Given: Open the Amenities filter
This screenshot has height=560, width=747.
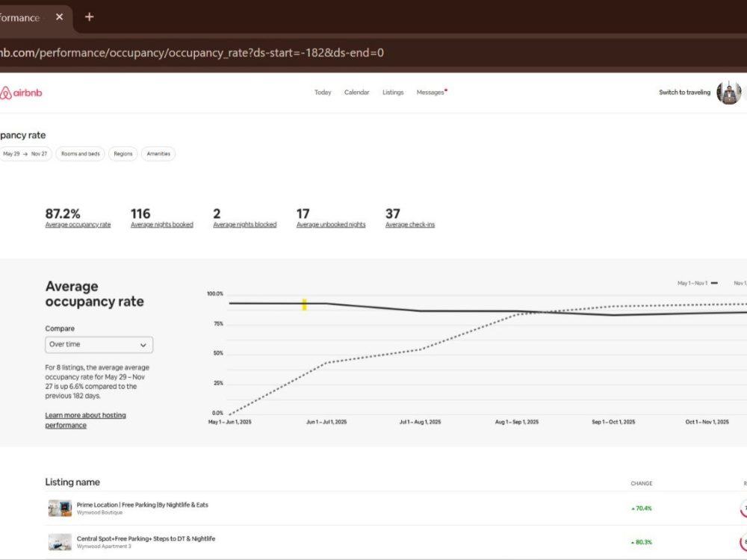Looking at the screenshot, I should point(158,154).
